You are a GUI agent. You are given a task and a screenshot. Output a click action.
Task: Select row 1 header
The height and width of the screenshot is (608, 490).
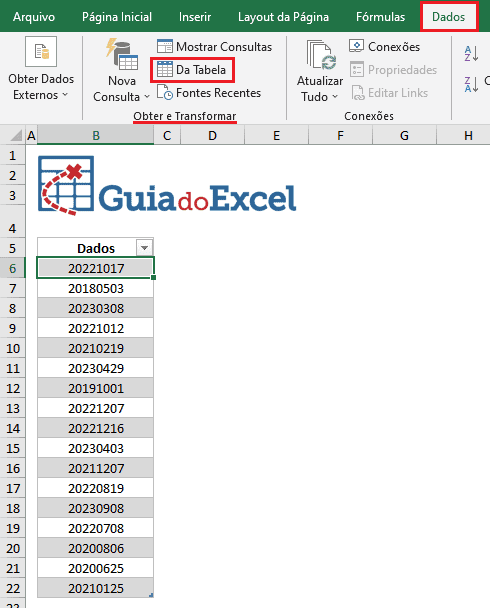click(12, 155)
